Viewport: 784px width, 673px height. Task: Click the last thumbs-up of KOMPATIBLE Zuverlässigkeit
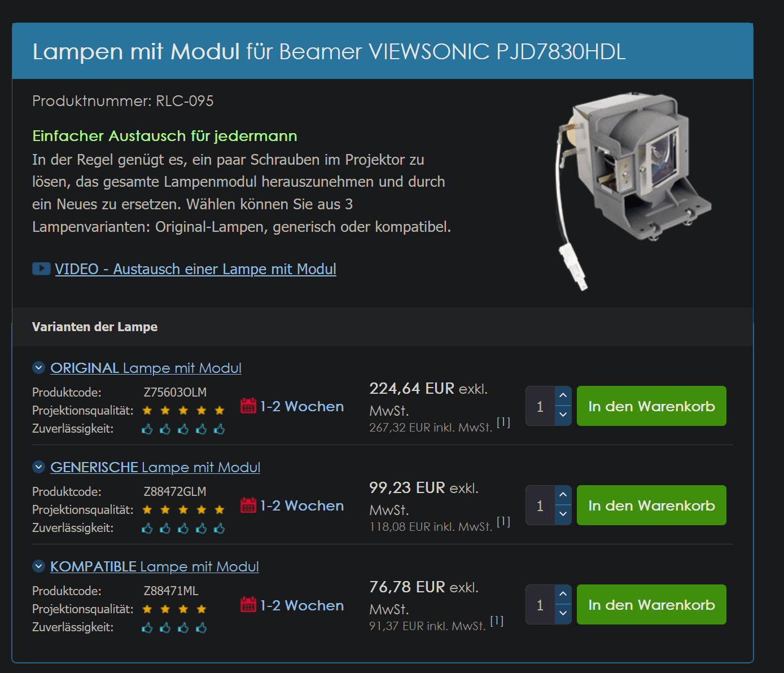coord(202,628)
